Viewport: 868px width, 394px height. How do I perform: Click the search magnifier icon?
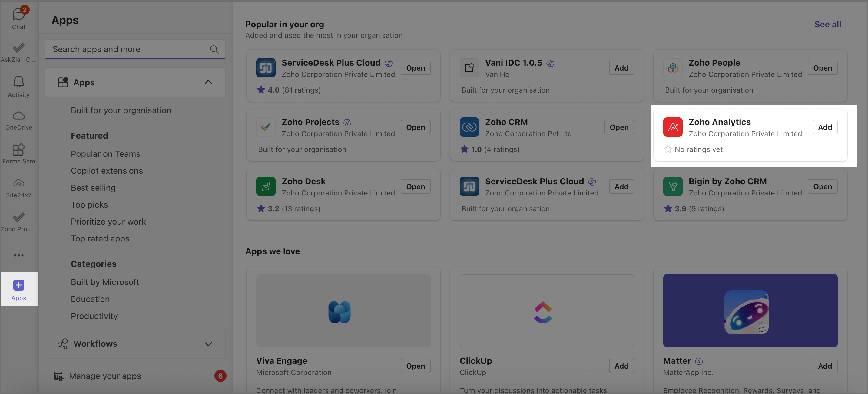pos(214,50)
